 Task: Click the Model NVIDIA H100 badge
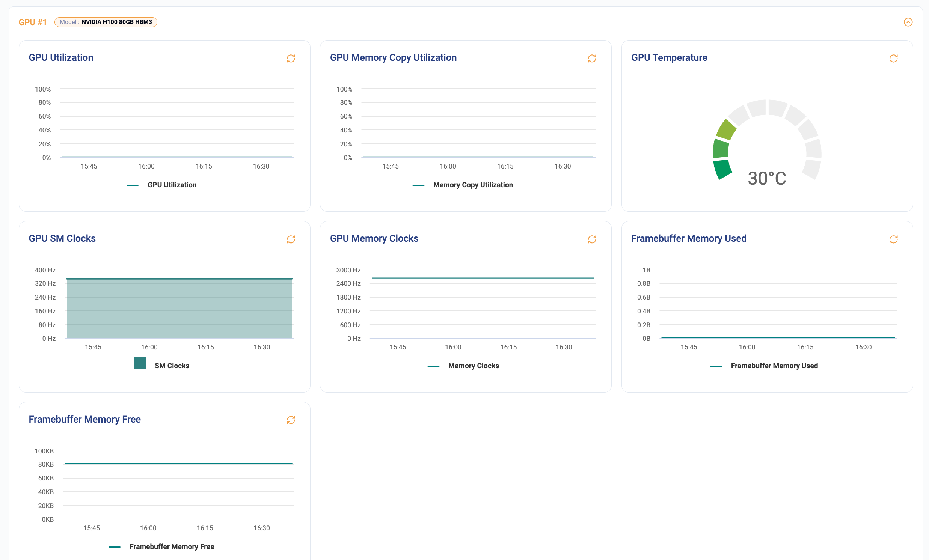pyautogui.click(x=106, y=22)
